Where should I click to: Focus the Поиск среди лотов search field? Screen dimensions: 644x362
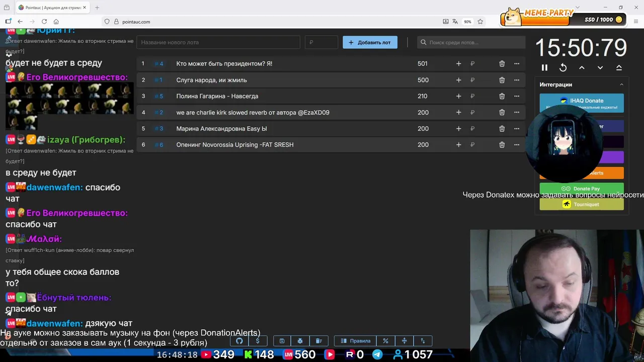tap(471, 42)
